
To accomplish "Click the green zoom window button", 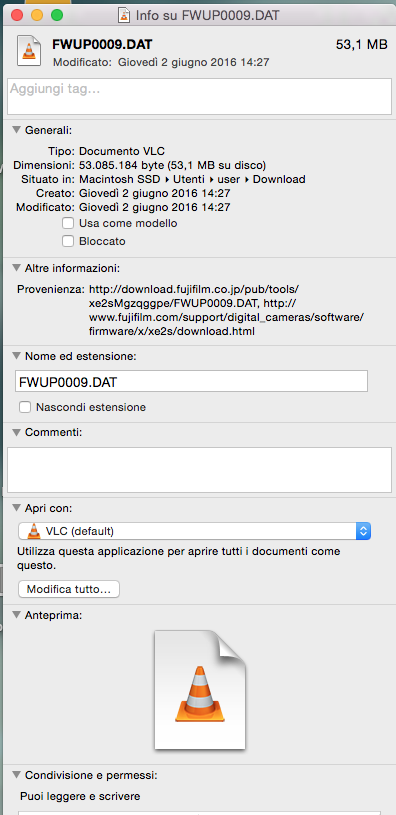I will (x=57, y=15).
